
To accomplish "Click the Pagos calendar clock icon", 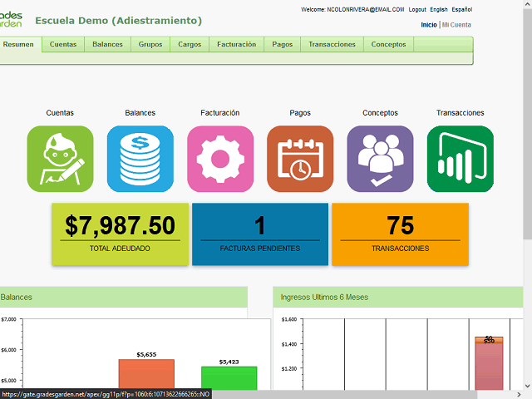I will (x=300, y=159).
